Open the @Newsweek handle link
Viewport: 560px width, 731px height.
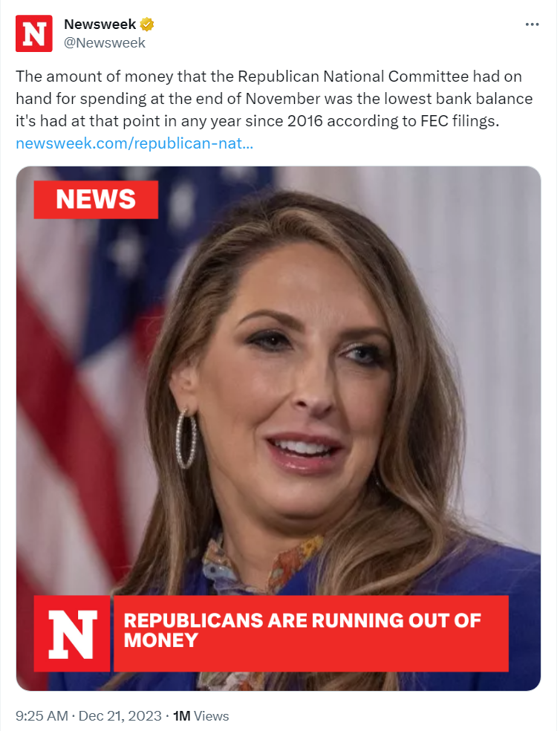(x=105, y=42)
